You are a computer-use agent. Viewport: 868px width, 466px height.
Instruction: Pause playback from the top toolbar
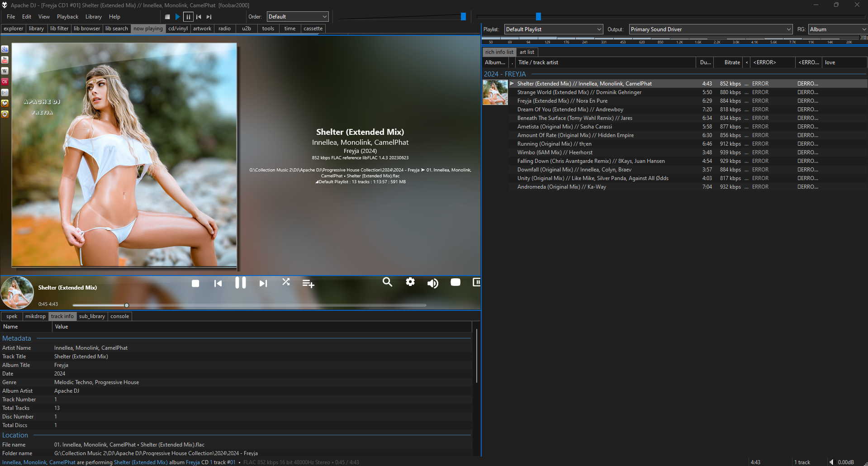tap(188, 17)
